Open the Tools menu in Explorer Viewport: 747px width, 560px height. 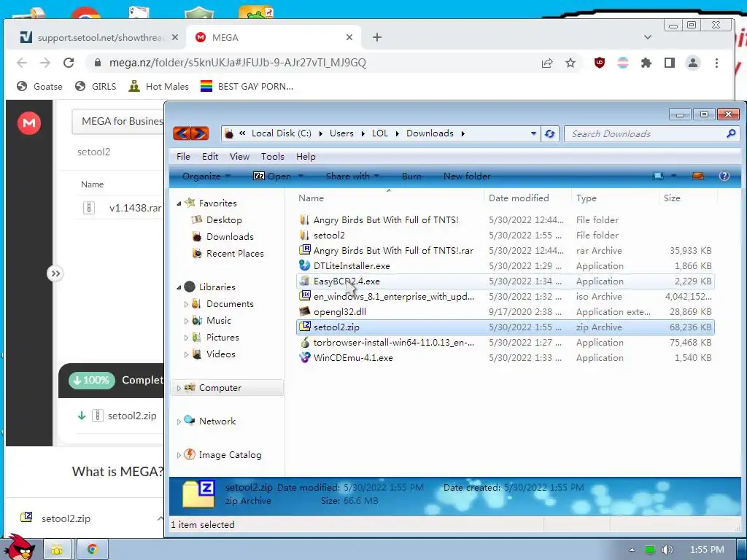[273, 157]
